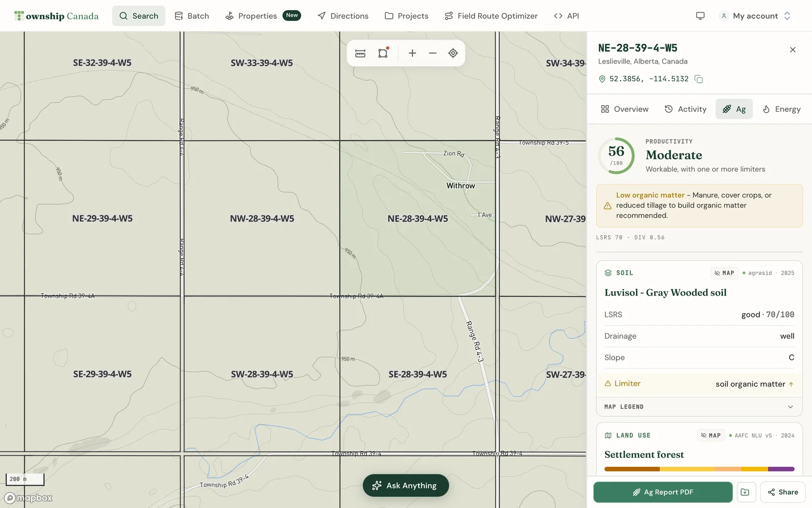Open the Energy tab
The height and width of the screenshot is (508, 812).
(782, 109)
